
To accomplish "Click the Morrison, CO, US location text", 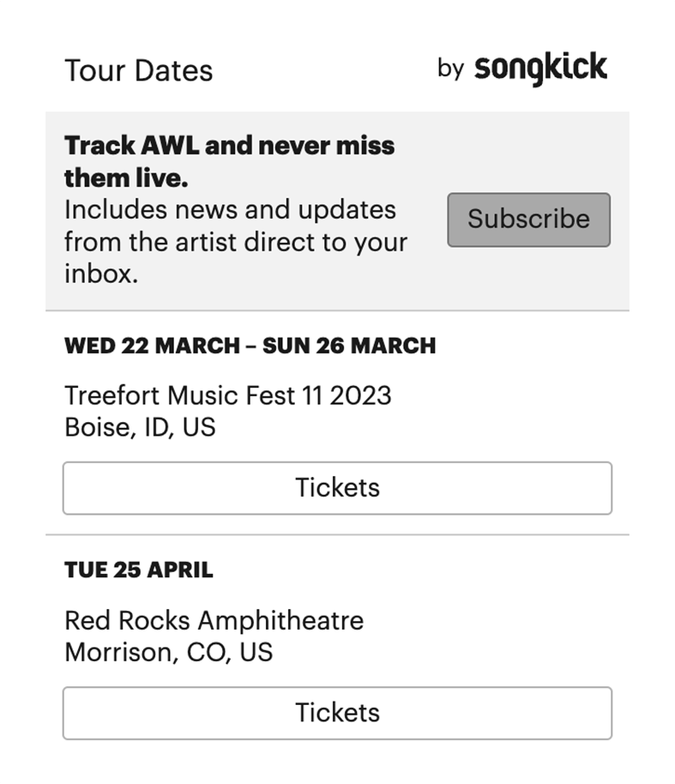I will (x=166, y=651).
